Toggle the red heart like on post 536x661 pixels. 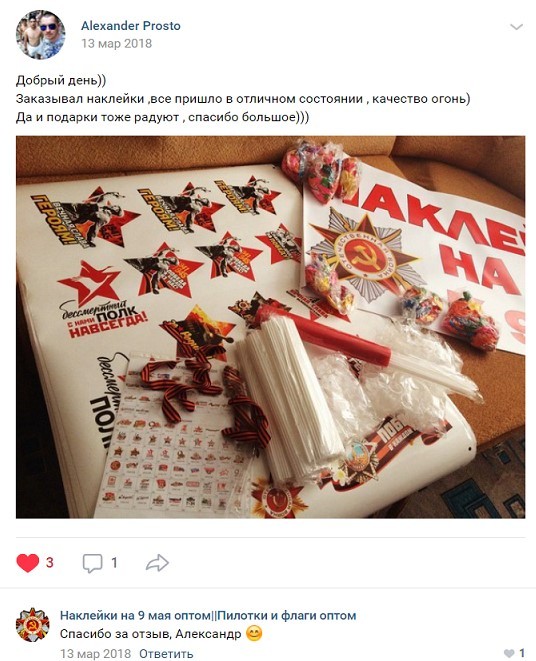(x=27, y=563)
